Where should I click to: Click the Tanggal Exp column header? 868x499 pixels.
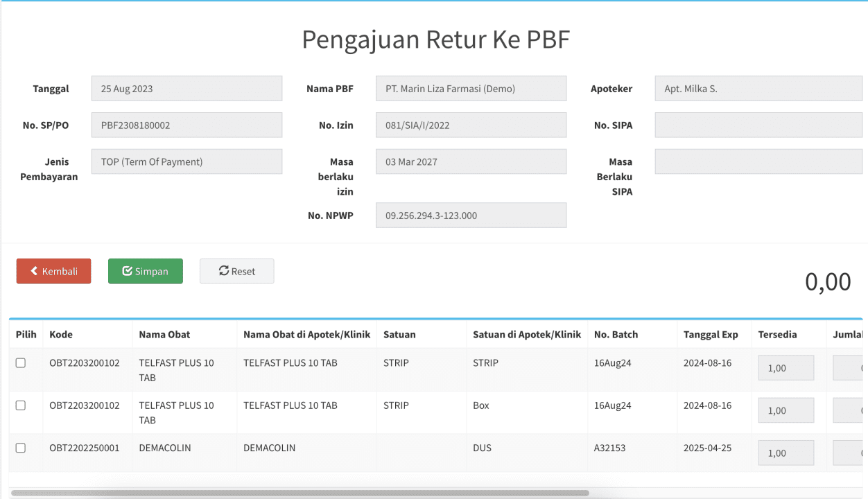pos(711,334)
